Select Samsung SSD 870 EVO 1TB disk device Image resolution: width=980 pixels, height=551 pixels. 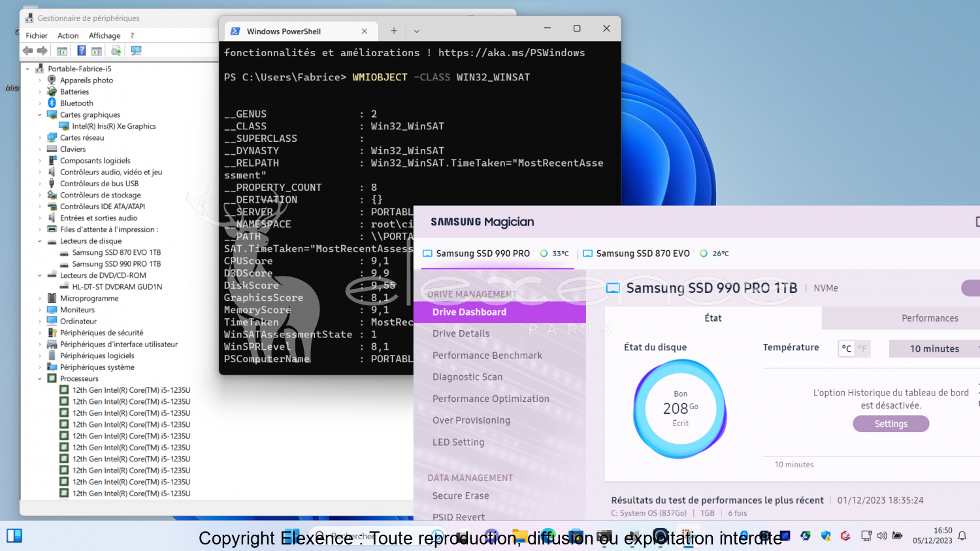coord(116,252)
